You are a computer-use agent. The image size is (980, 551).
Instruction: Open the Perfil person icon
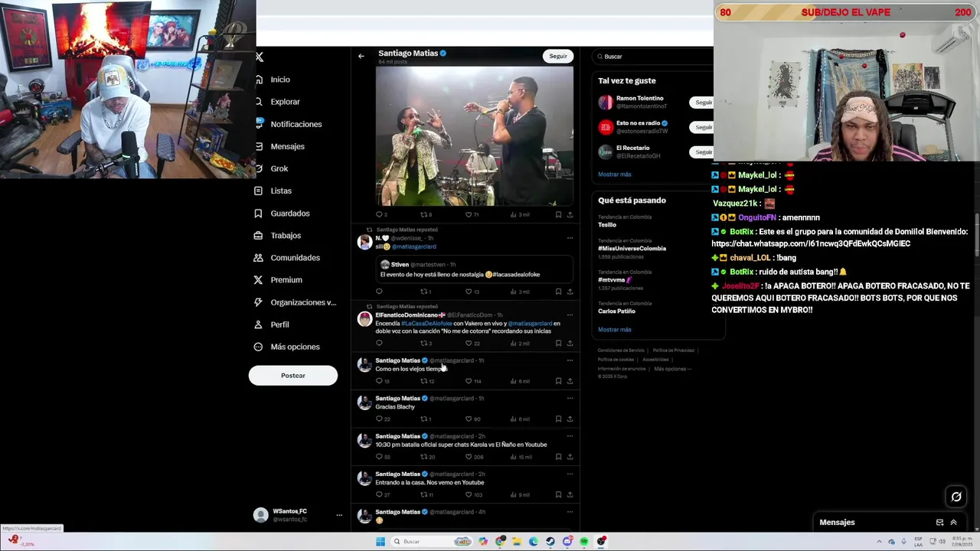pos(259,324)
